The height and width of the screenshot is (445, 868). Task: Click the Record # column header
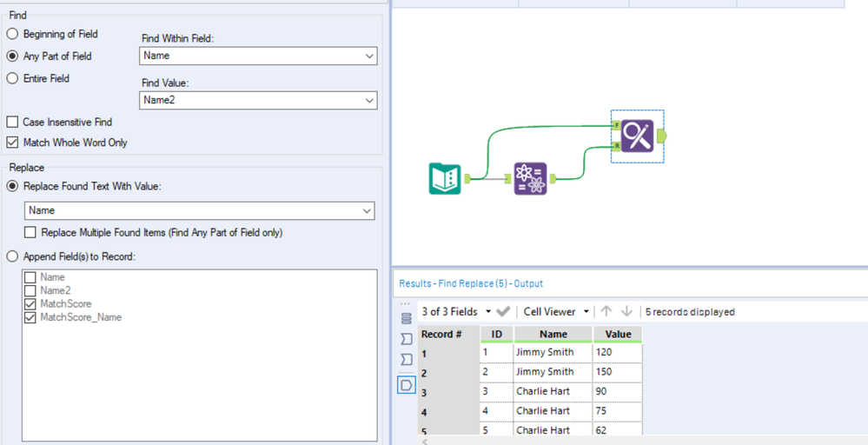click(x=448, y=335)
